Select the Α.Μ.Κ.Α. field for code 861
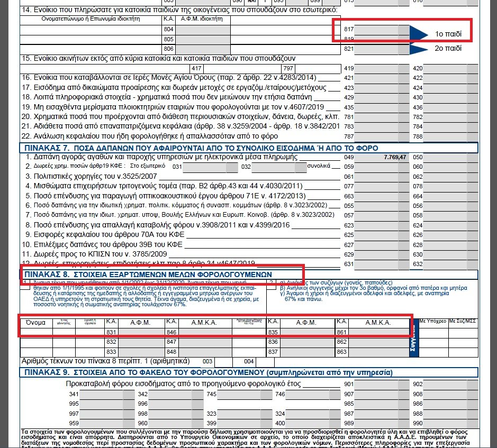The image size is (497, 448). point(379,332)
